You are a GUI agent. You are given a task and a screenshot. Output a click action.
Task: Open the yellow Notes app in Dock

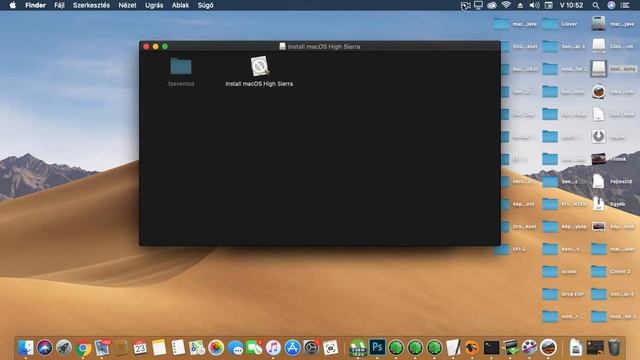159,347
